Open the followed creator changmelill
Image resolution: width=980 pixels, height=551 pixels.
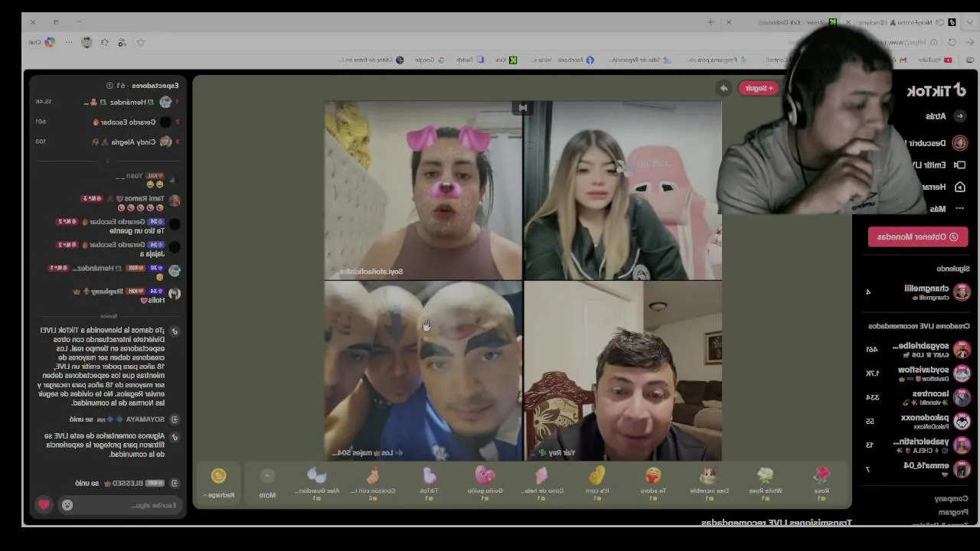919,292
